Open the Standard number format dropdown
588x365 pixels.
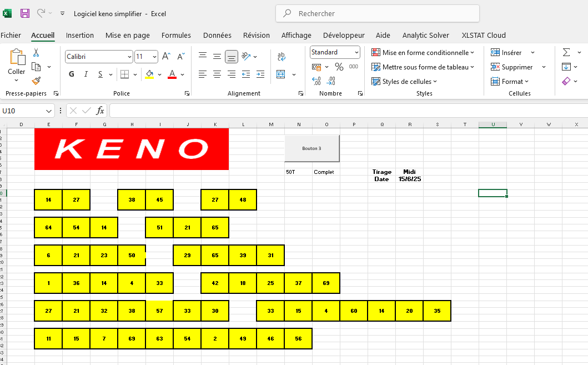point(356,52)
